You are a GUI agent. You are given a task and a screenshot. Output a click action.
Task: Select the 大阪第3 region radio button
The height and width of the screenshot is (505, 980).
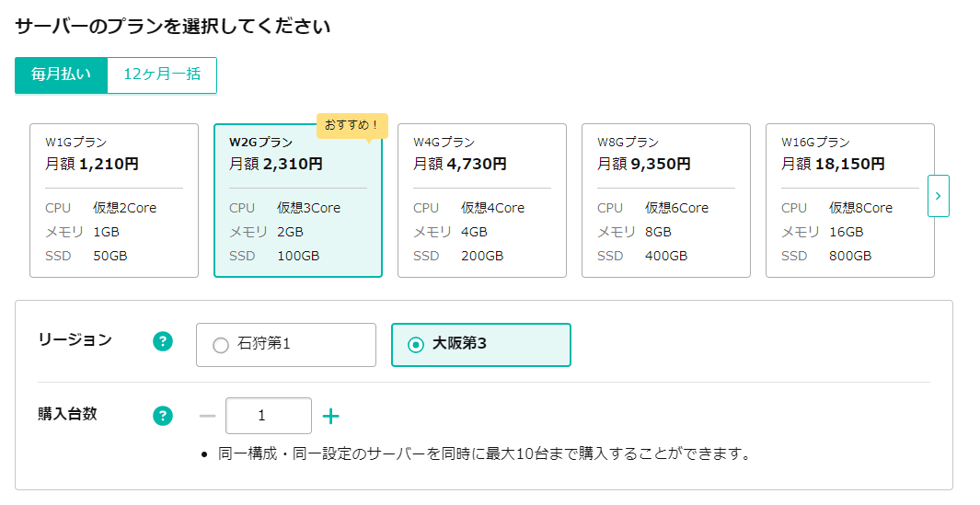pos(416,345)
